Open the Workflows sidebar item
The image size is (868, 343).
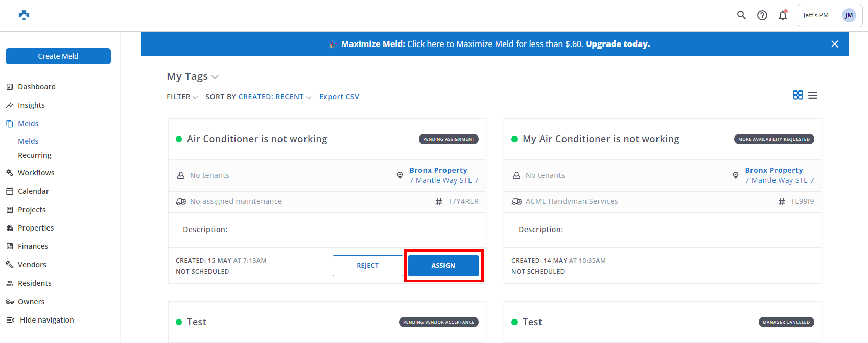[36, 173]
